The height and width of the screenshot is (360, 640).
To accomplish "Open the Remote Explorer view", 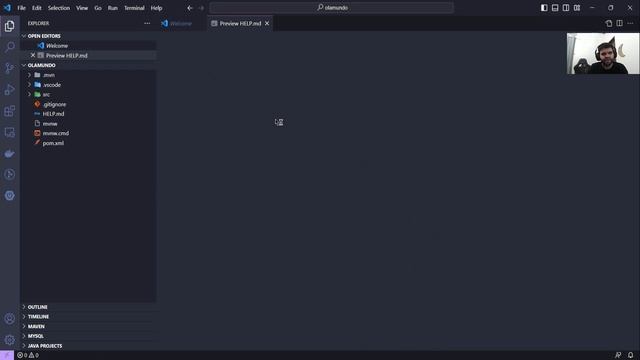I will (9, 132).
